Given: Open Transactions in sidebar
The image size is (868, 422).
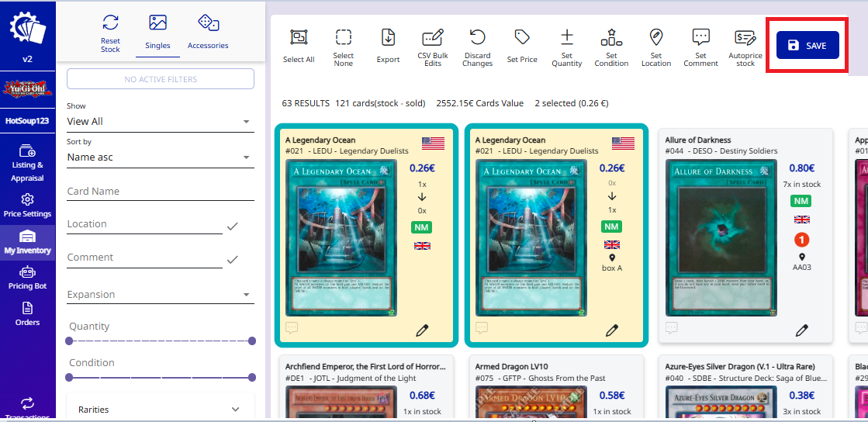Looking at the screenshot, I should tap(28, 407).
